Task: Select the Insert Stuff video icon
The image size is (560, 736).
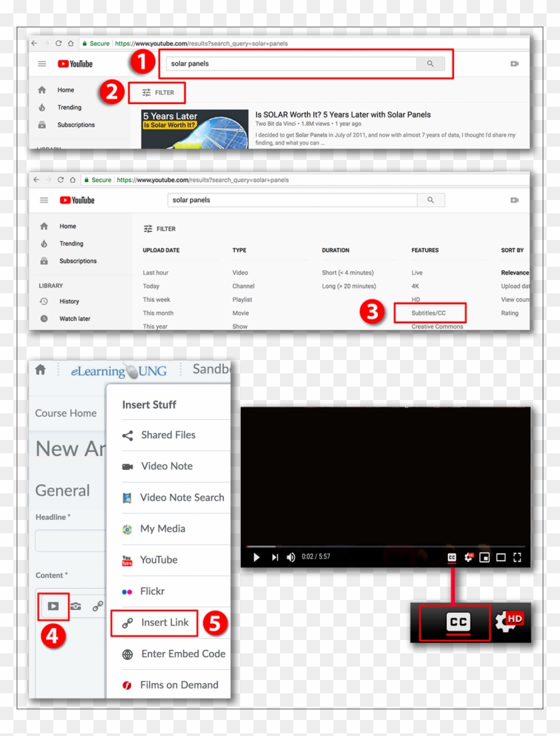Action: click(52, 607)
